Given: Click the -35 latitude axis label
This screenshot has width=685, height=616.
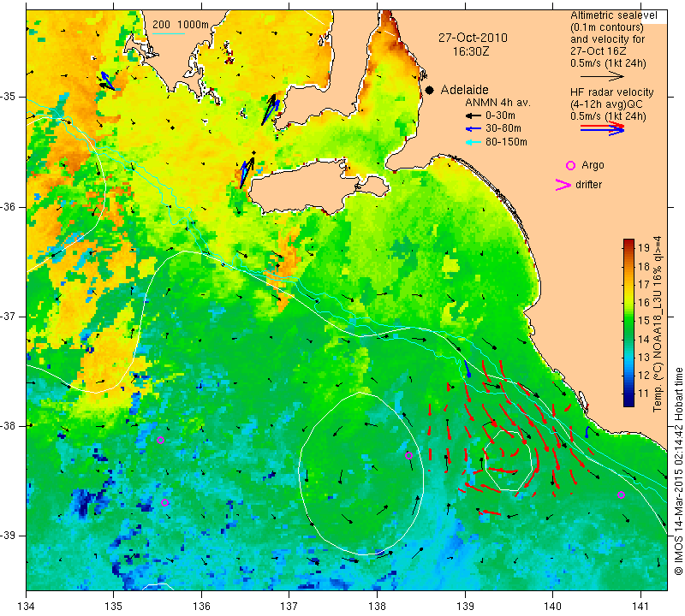Looking at the screenshot, I should pos(9,97).
